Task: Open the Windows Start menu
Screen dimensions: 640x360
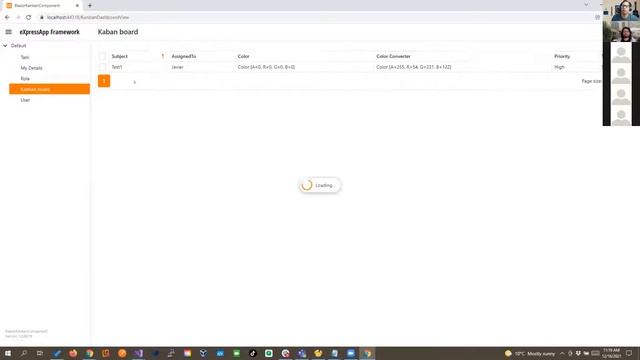Action: pyautogui.click(x=8, y=353)
